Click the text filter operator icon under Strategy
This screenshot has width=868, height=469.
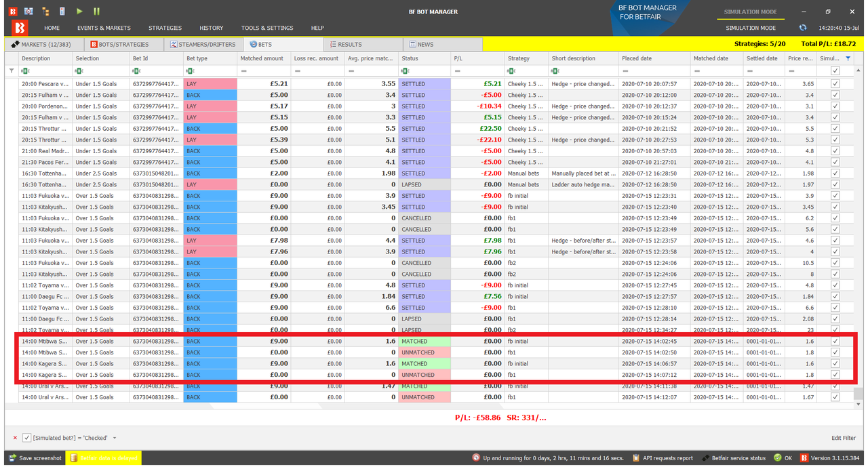pyautogui.click(x=512, y=70)
